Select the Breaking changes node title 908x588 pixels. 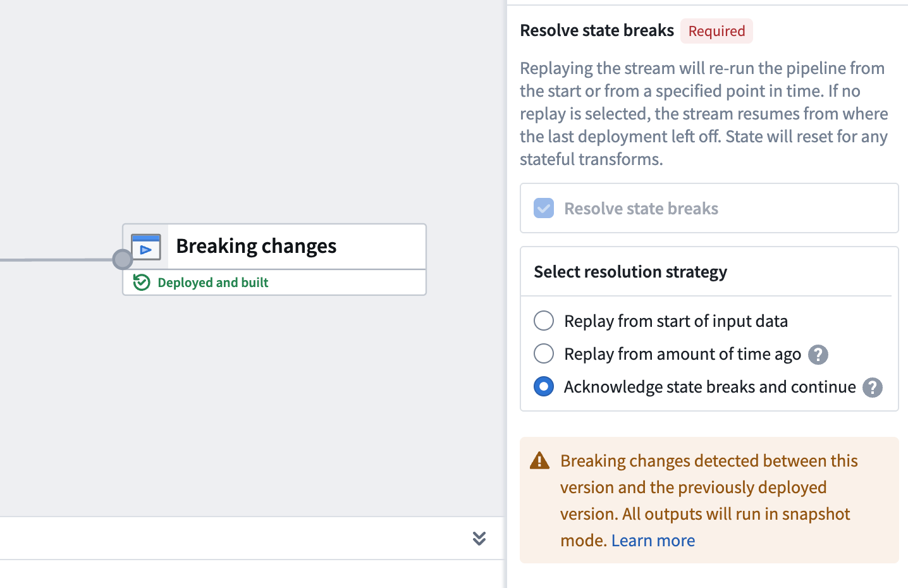click(x=256, y=246)
